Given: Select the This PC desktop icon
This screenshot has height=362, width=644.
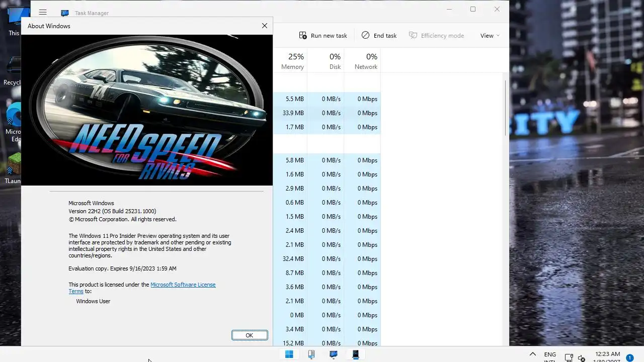Looking at the screenshot, I should 14,22.
